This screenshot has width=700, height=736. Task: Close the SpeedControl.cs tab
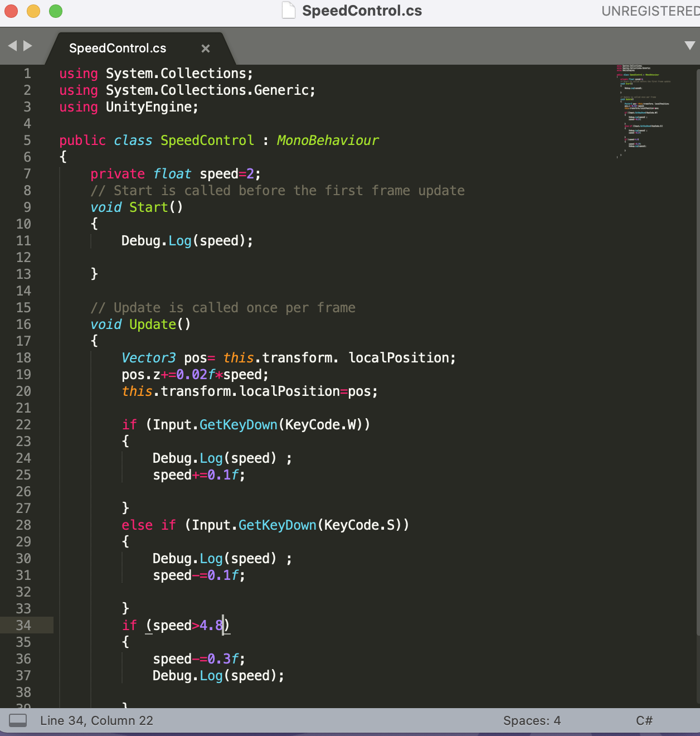point(206,49)
